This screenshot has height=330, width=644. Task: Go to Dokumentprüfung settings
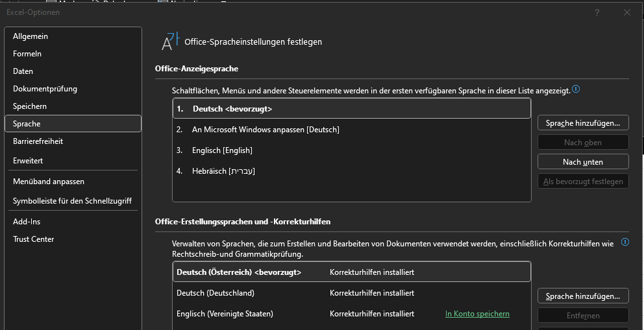[x=73, y=89]
